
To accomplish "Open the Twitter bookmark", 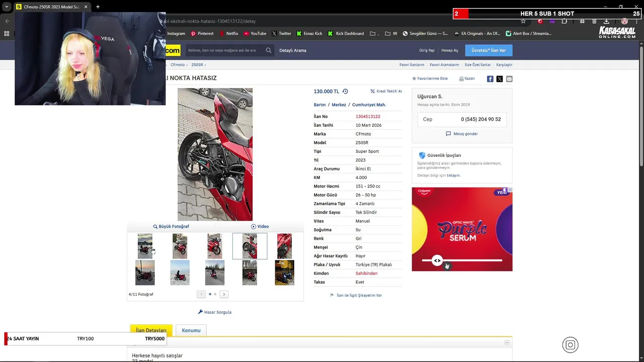I will coord(281,34).
